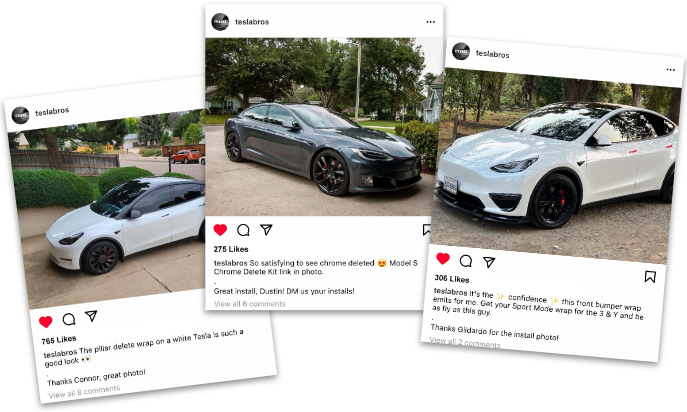This screenshot has height=412, width=687.
Task: Toggle the bookmark on the right post
Action: tap(650, 277)
